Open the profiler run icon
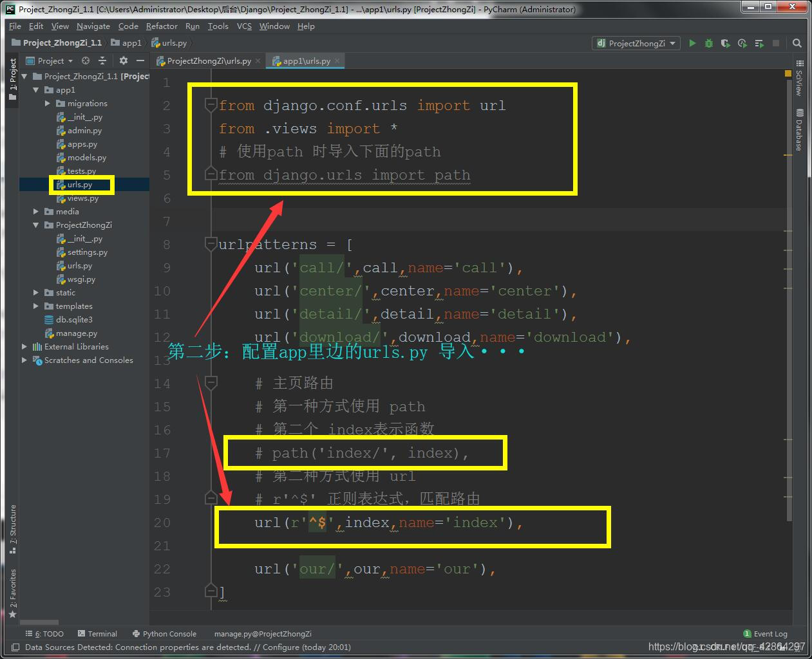 [742, 43]
